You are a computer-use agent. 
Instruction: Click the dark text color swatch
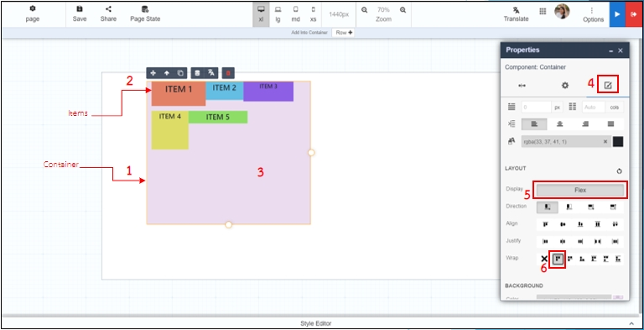pyautogui.click(x=618, y=142)
